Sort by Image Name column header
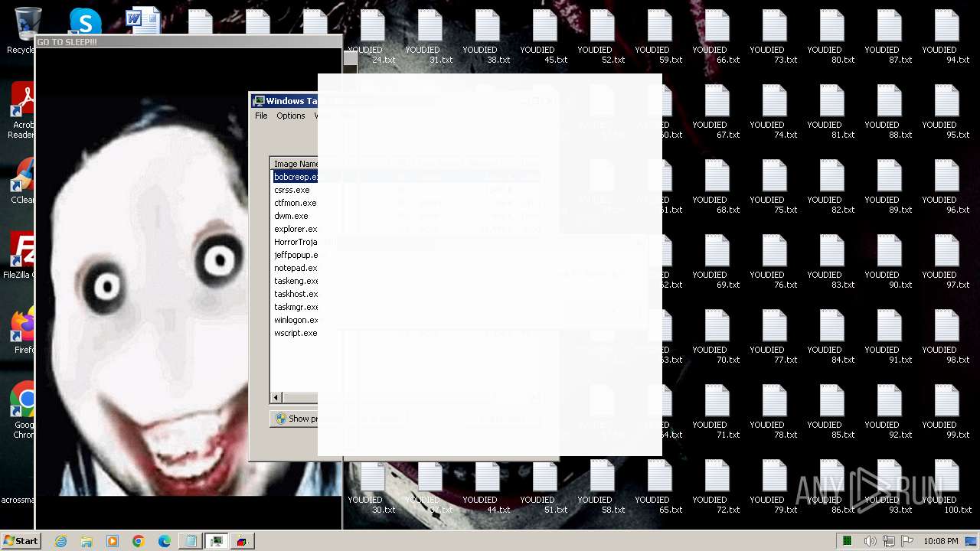 [295, 164]
